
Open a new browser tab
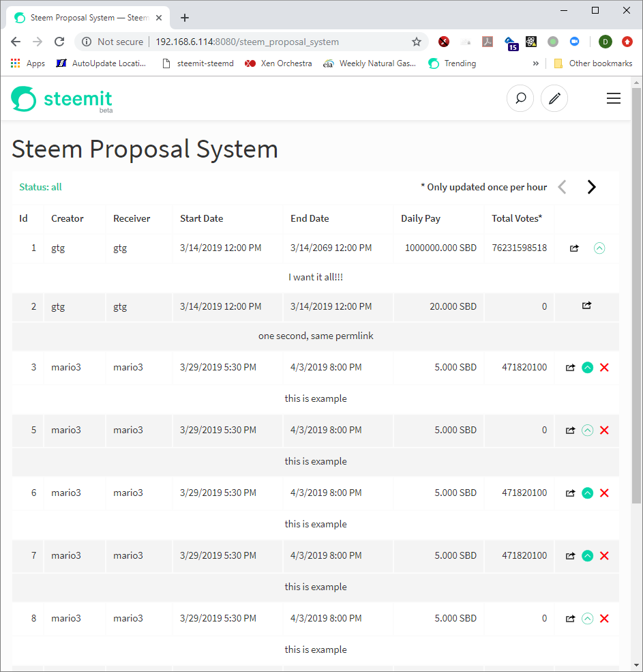point(185,18)
